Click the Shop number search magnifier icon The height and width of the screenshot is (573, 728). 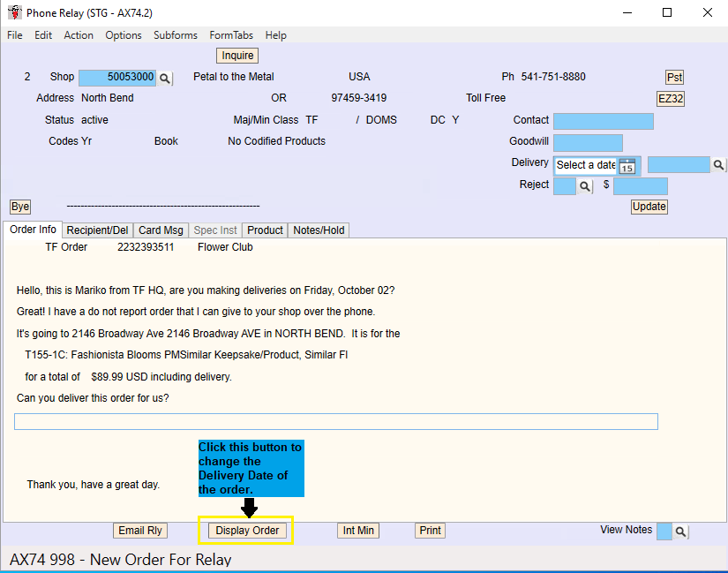(x=165, y=78)
